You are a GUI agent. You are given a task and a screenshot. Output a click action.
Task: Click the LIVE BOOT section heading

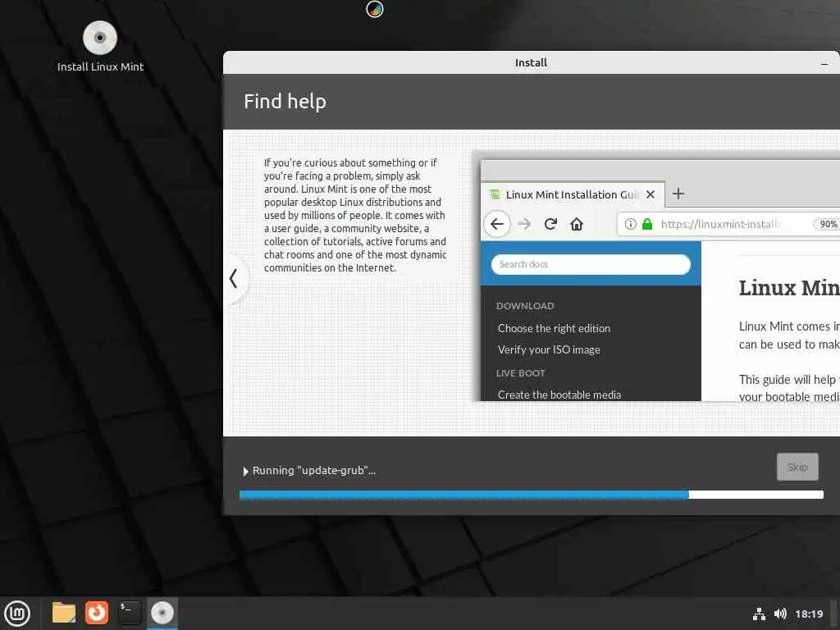(520, 373)
